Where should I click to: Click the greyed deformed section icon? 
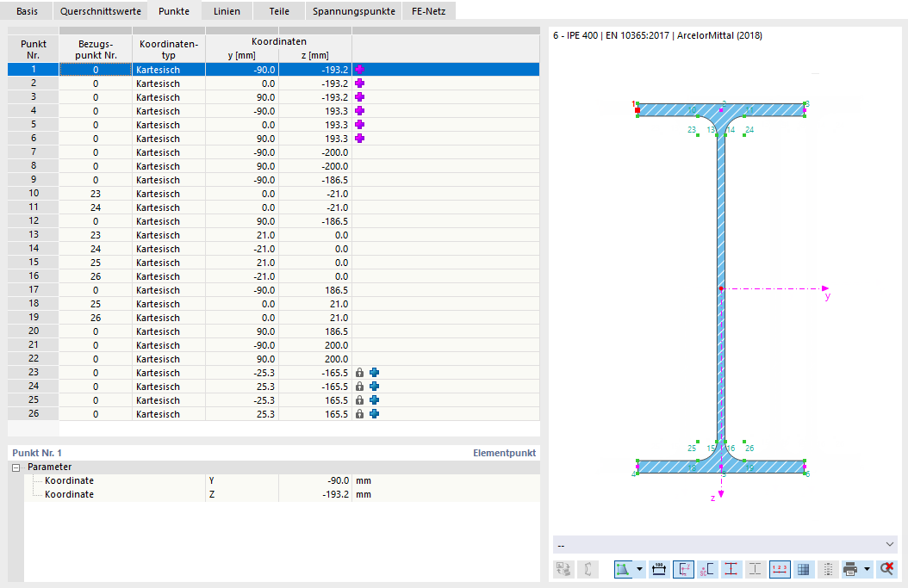click(x=588, y=569)
